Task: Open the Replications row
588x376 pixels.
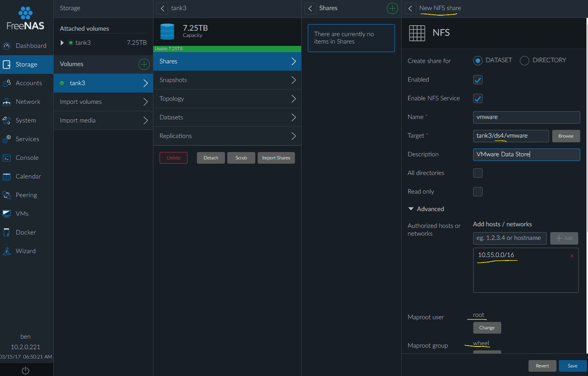Action: [227, 136]
